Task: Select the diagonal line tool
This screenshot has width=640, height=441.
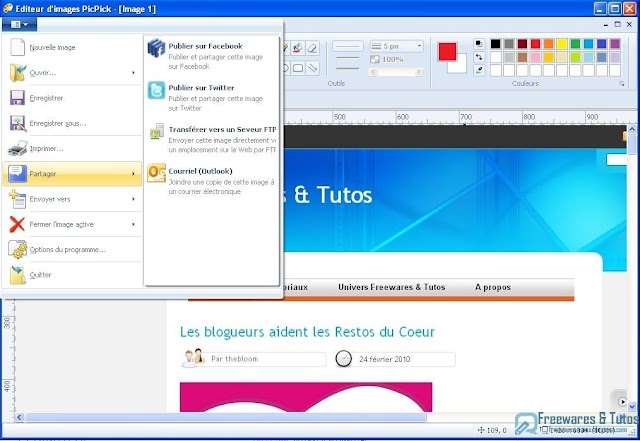Action: [312, 68]
